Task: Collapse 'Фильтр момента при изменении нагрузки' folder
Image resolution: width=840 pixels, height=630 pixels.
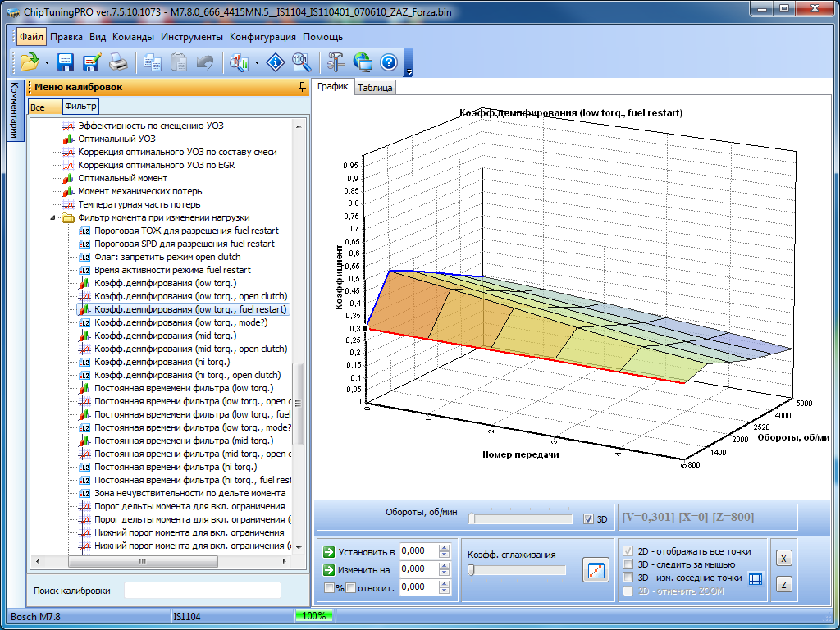Action: [53, 218]
